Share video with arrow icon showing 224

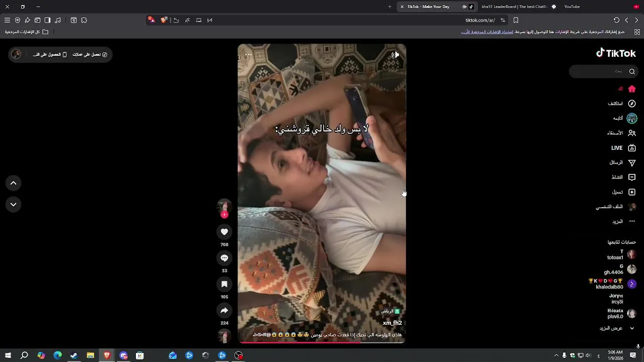pyautogui.click(x=224, y=310)
